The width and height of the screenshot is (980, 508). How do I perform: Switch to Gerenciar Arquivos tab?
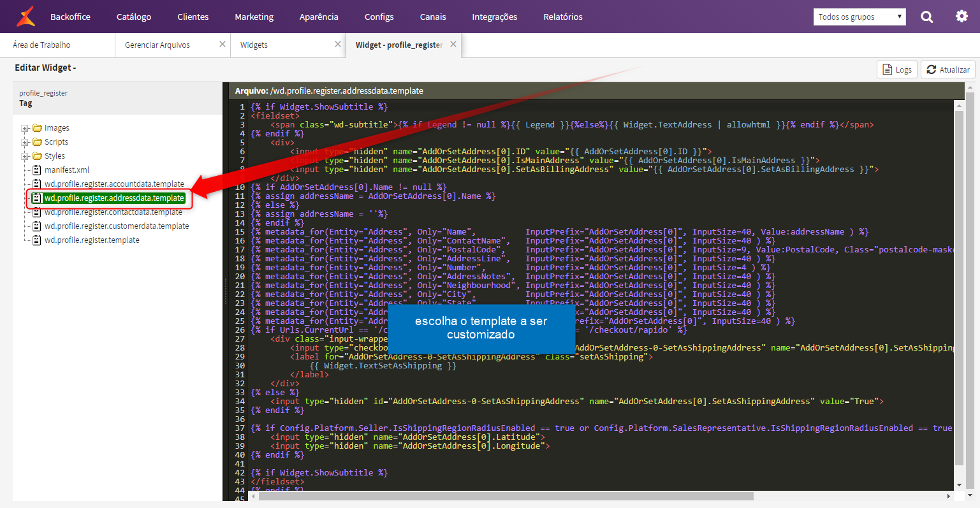[157, 45]
